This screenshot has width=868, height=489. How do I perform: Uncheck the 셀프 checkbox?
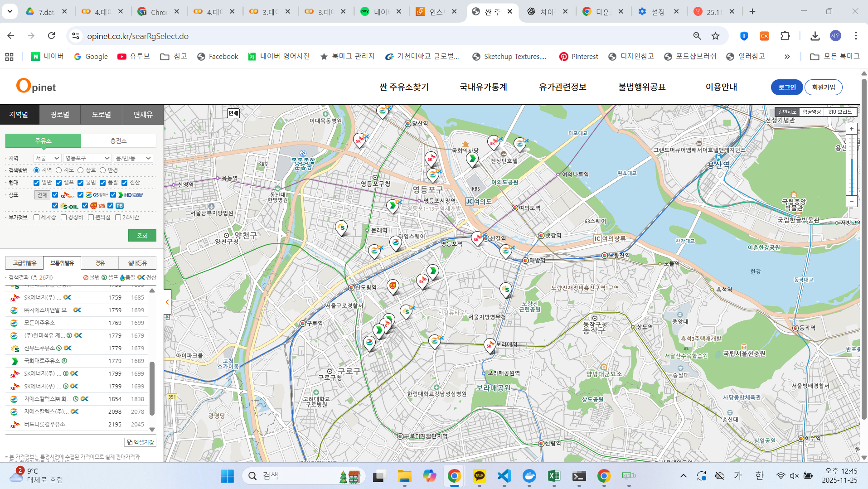[58, 183]
